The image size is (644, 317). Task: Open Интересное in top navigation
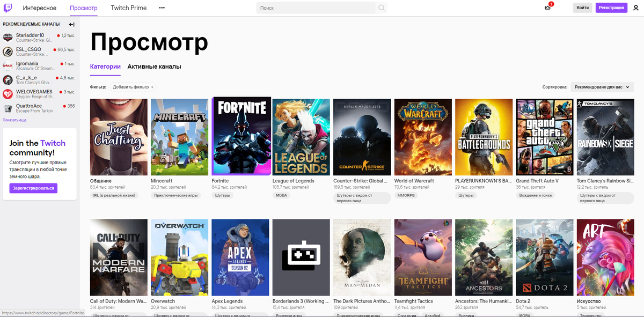(x=40, y=8)
